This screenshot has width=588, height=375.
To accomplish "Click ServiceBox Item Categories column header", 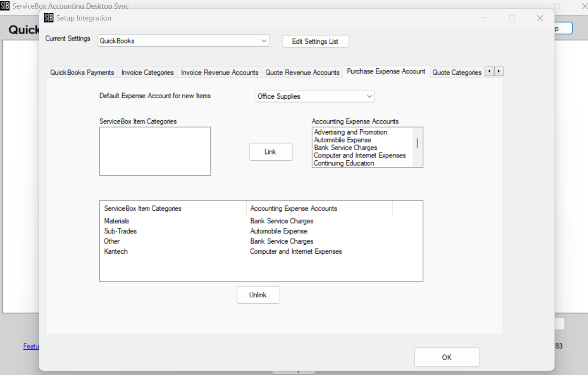I will tap(173, 208).
